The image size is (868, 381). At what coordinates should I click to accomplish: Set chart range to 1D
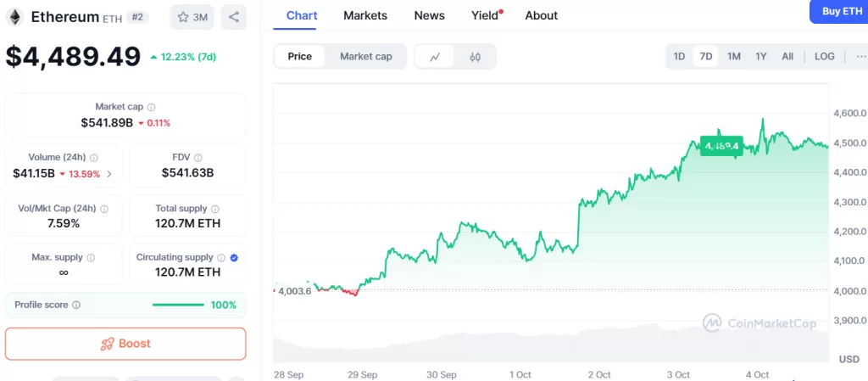[679, 57]
